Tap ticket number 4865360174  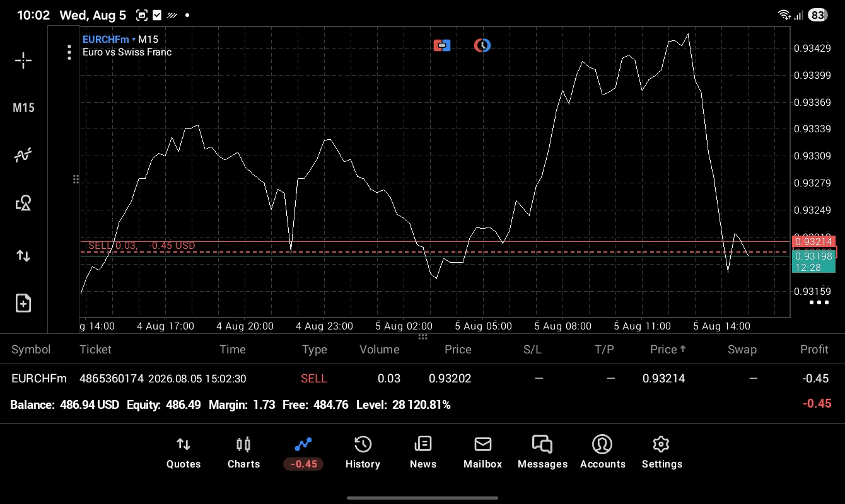[x=112, y=379]
